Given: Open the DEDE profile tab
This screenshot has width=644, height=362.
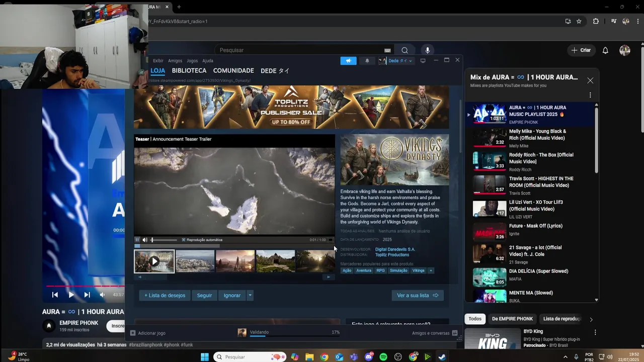Looking at the screenshot, I should click(x=275, y=71).
